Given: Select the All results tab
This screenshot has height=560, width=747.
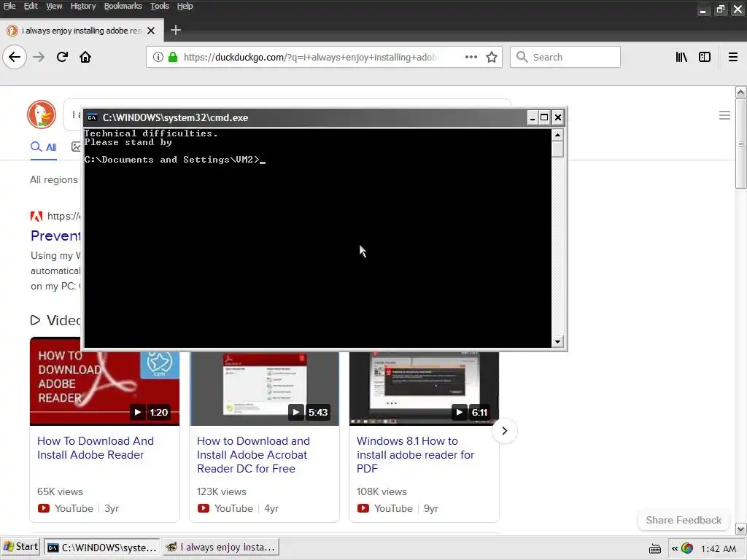Looking at the screenshot, I should click(43, 147).
